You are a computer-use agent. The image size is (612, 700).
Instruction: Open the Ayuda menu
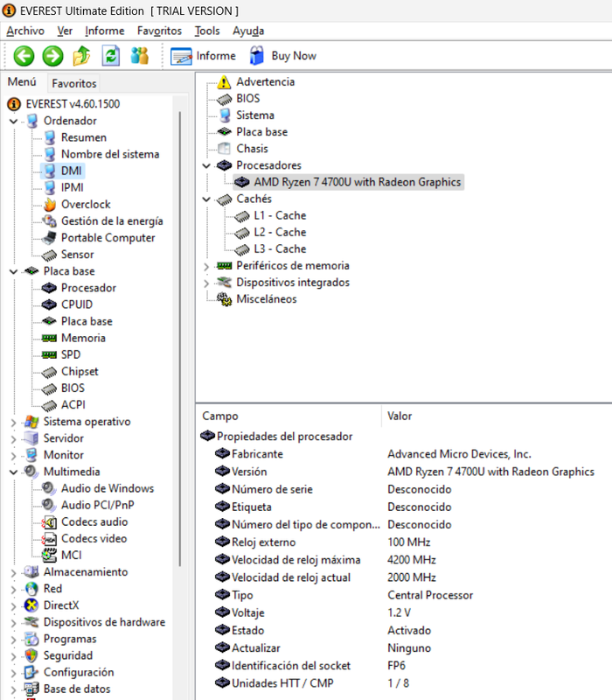tap(248, 31)
